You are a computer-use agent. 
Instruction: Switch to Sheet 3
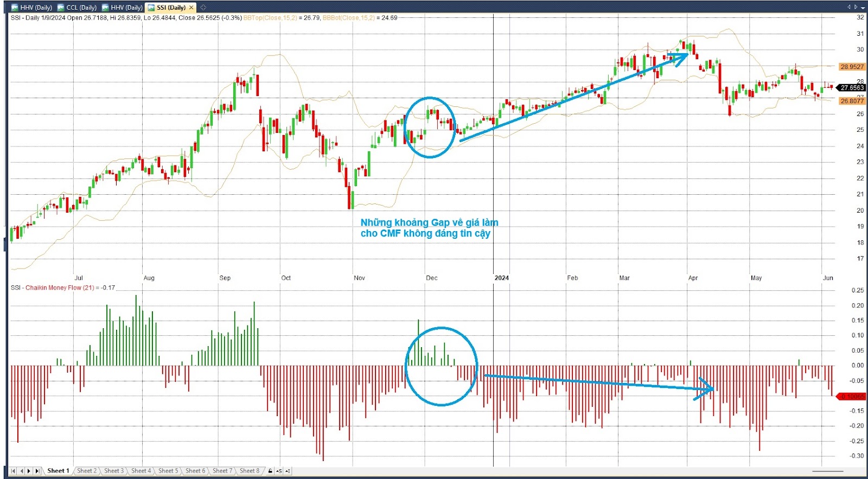point(114,471)
